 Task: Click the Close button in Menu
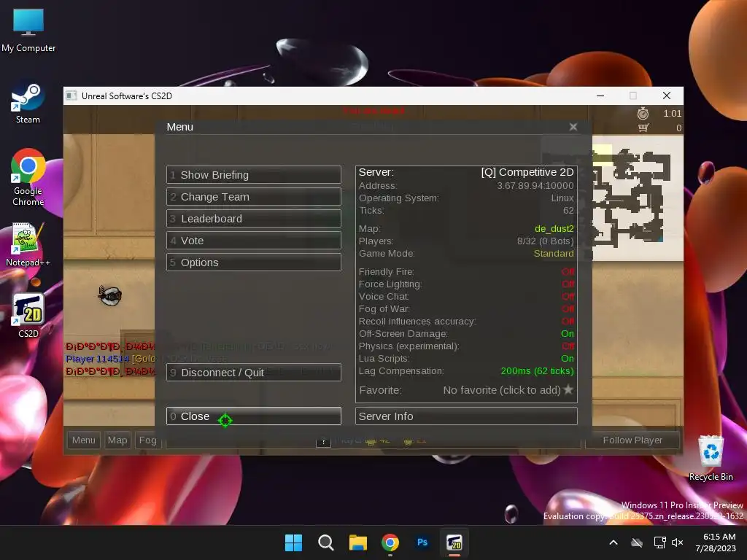tap(253, 416)
